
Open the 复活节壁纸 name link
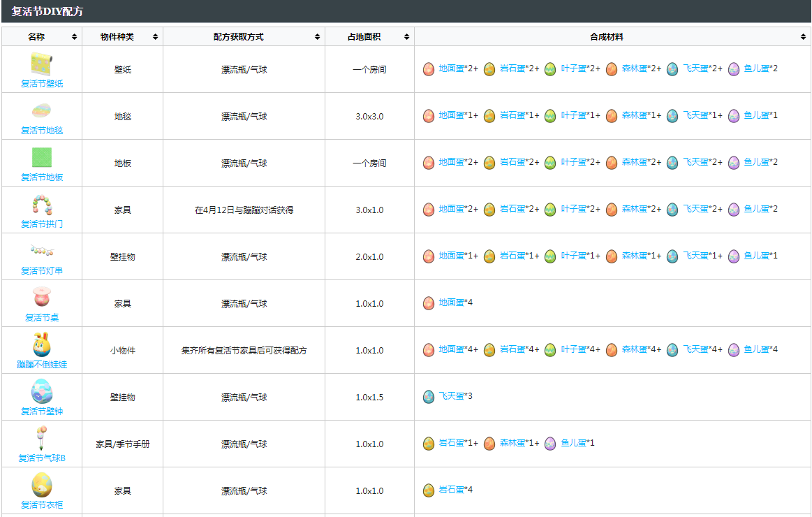42,83
